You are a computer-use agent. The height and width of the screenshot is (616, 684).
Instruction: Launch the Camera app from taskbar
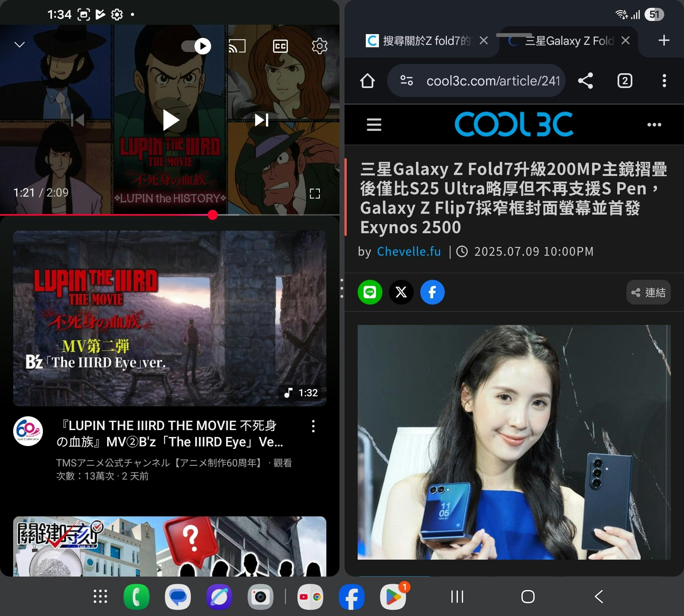point(260,596)
